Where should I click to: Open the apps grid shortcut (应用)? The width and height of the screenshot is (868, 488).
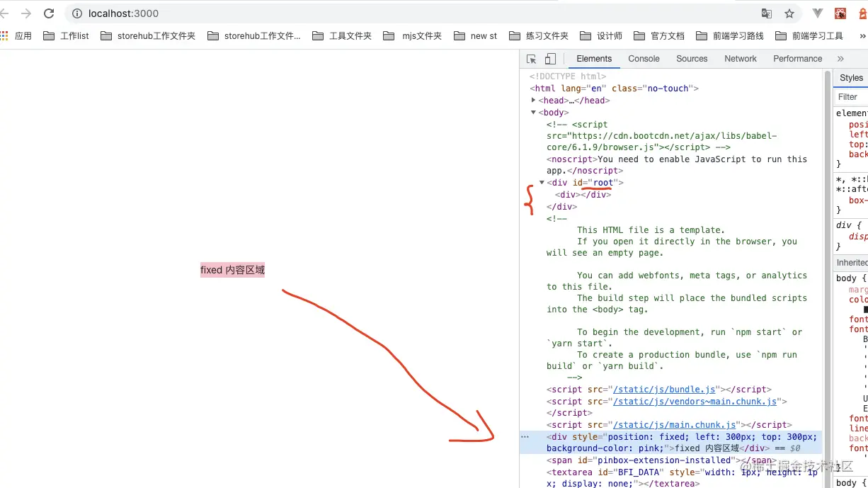coord(16,35)
